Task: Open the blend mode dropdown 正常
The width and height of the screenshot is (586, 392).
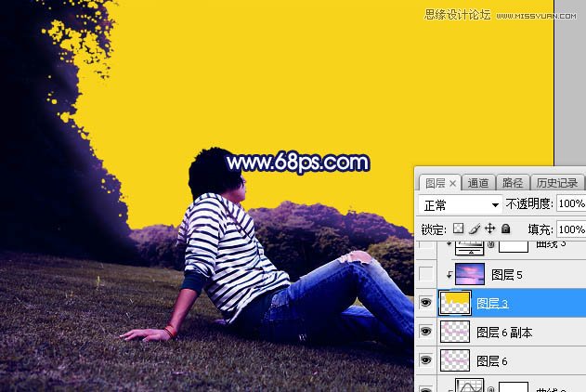Action: 460,204
